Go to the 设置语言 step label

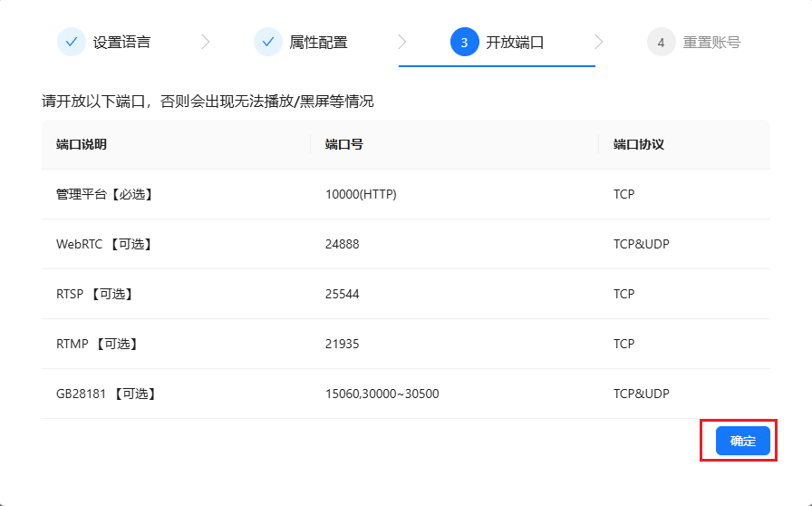121,42
